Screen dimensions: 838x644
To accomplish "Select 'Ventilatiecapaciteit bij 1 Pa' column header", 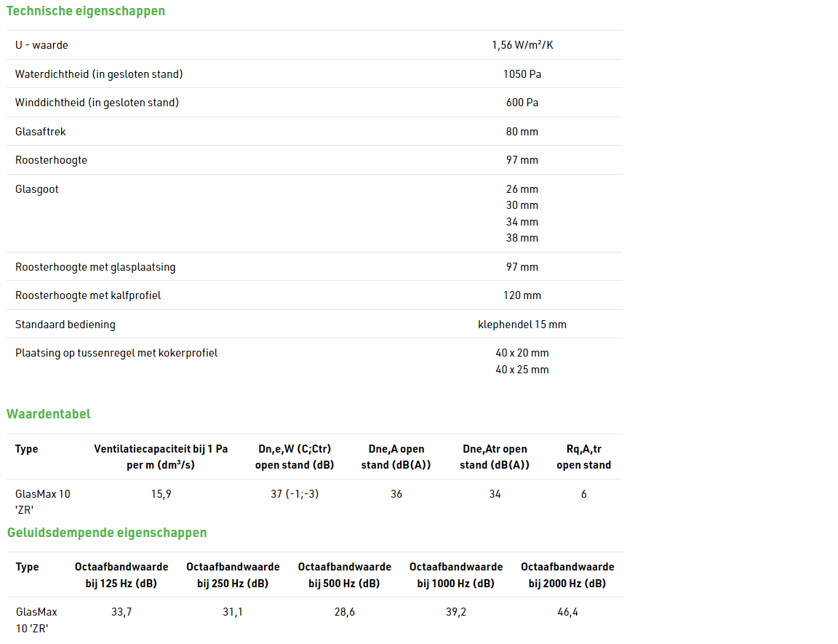I will (x=161, y=457).
